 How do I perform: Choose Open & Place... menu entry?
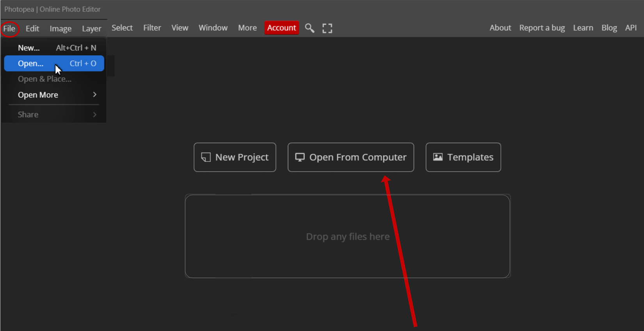(x=54, y=79)
